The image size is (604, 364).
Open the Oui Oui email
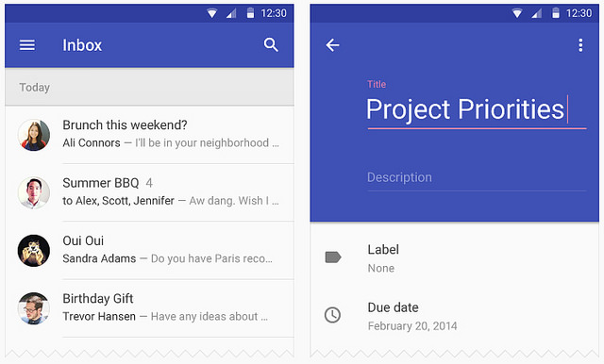[149, 251]
